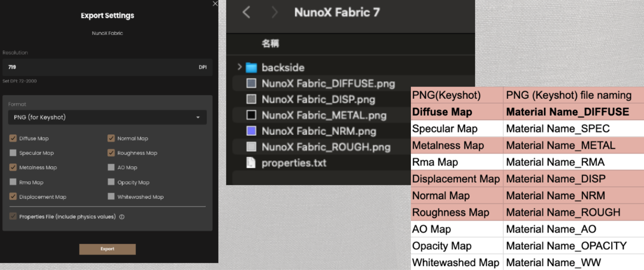
Task: Expand the backside folder disclosure arrow
Action: [239, 67]
